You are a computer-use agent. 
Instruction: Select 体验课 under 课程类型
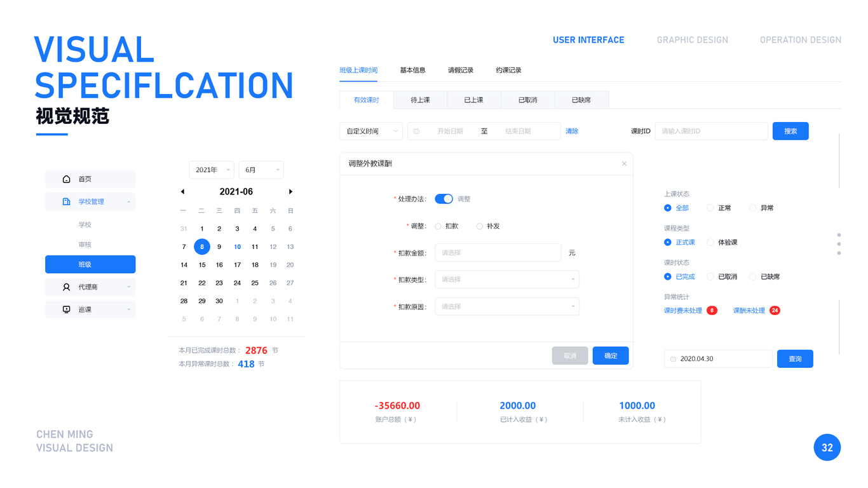(x=710, y=242)
